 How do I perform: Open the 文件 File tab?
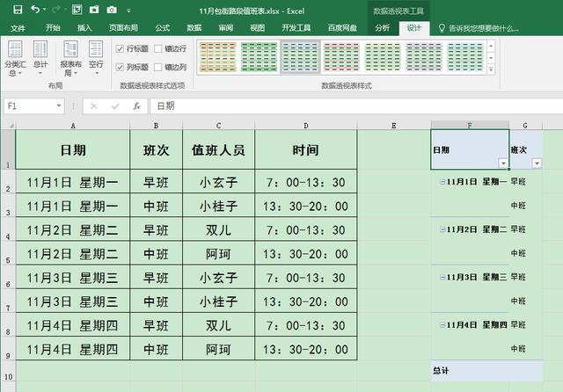coord(18,28)
